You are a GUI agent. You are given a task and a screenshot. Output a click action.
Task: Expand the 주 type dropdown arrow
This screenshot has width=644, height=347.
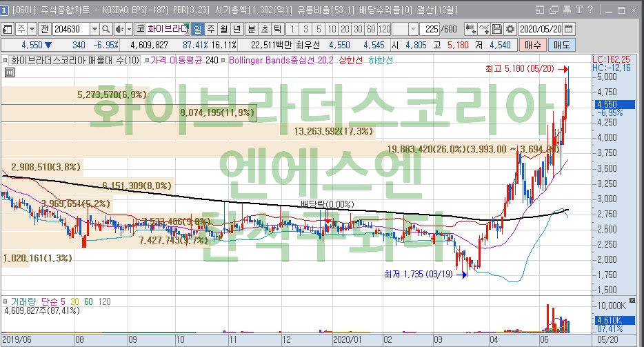click(x=32, y=29)
